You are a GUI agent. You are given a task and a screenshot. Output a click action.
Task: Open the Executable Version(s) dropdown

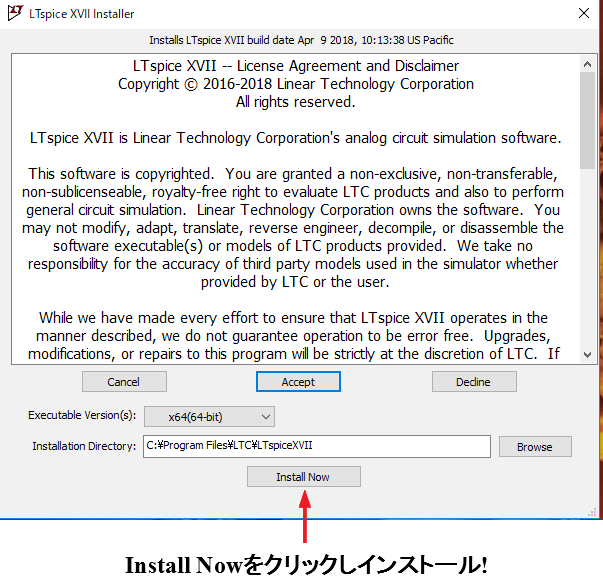[209, 417]
